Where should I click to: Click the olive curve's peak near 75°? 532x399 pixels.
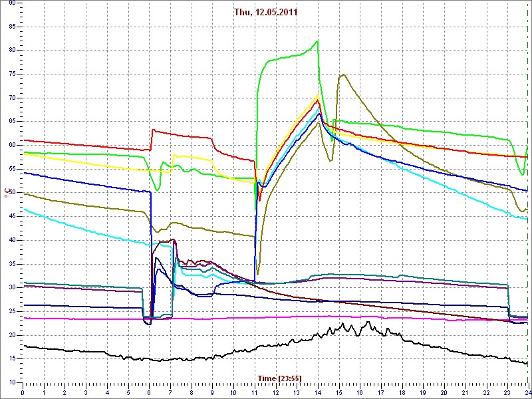coord(343,74)
